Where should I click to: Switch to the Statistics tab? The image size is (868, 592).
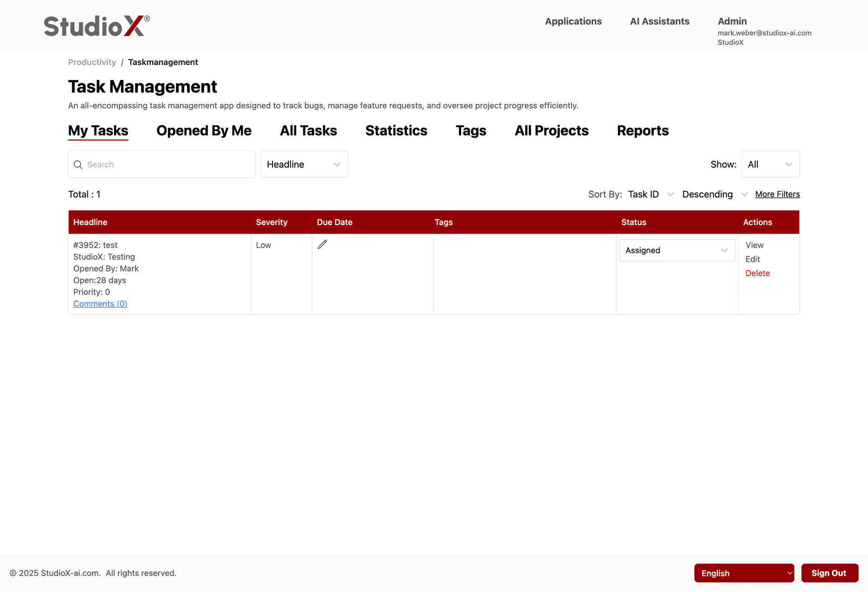tap(396, 131)
